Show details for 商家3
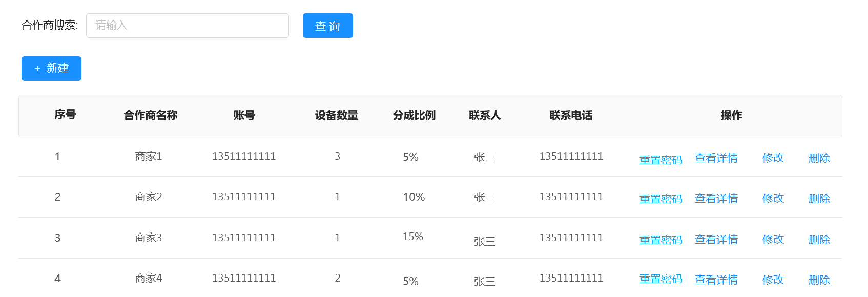 click(x=716, y=240)
